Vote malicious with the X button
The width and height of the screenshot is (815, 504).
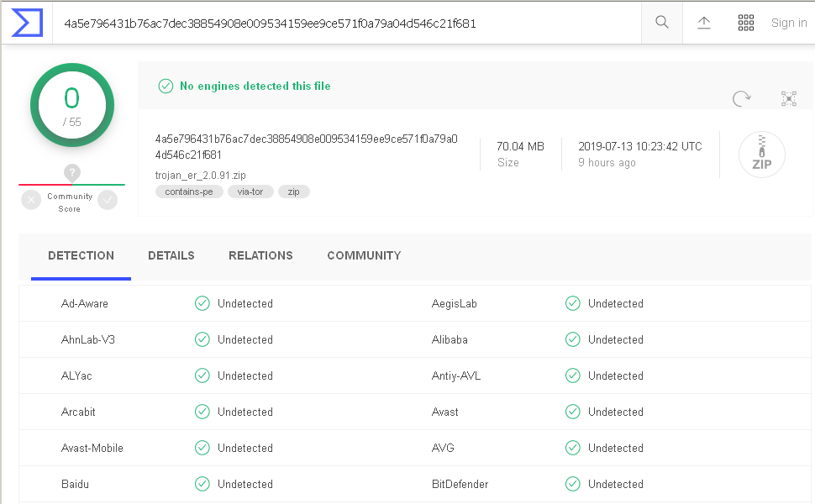(31, 200)
